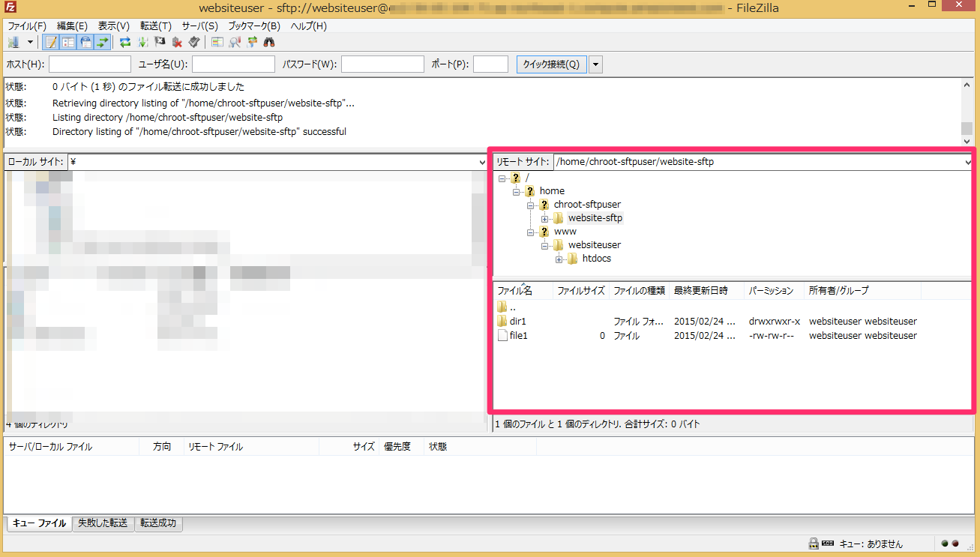Cancel the current operation
The width and height of the screenshot is (980, 557).
pos(159,42)
